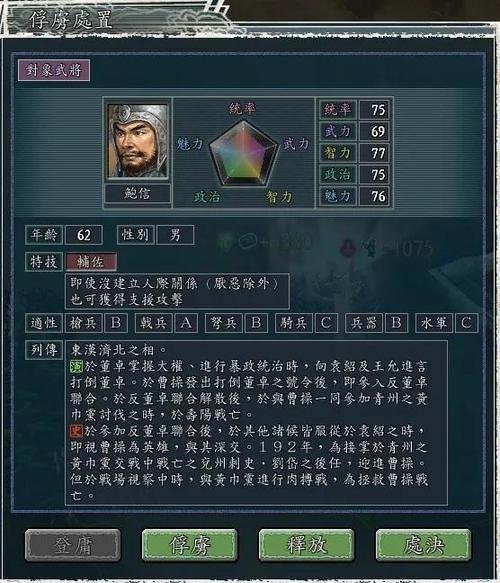The width and height of the screenshot is (500, 583).
Task: Click the pentagon ability radar chart
Action: (x=243, y=154)
